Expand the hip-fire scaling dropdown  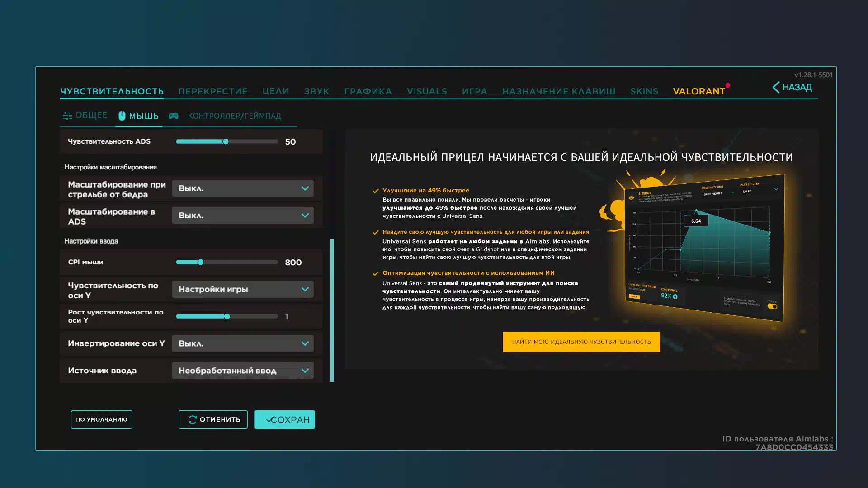click(243, 188)
